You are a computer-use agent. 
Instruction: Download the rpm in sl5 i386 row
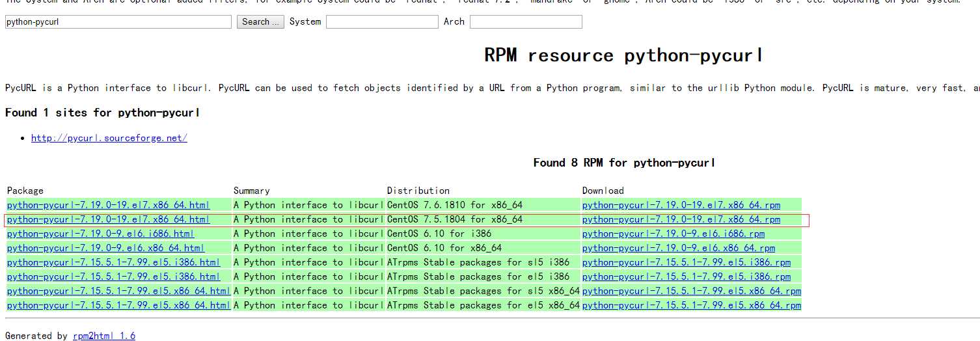687,262
